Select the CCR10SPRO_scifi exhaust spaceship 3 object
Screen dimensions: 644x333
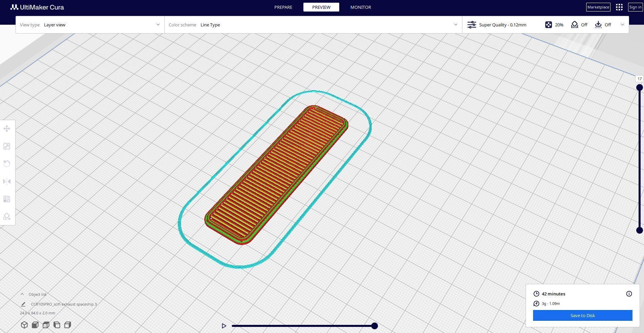[64, 304]
